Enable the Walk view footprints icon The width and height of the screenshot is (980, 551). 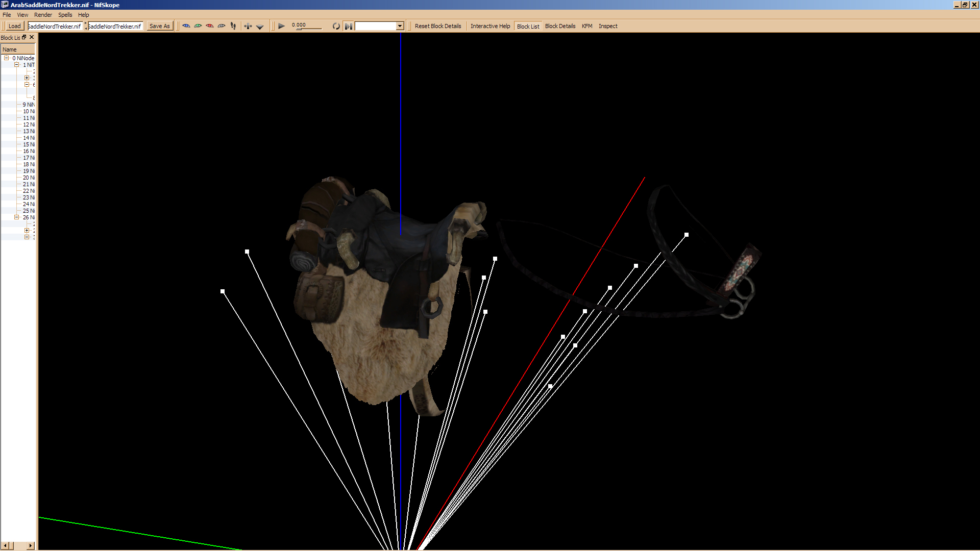(233, 26)
